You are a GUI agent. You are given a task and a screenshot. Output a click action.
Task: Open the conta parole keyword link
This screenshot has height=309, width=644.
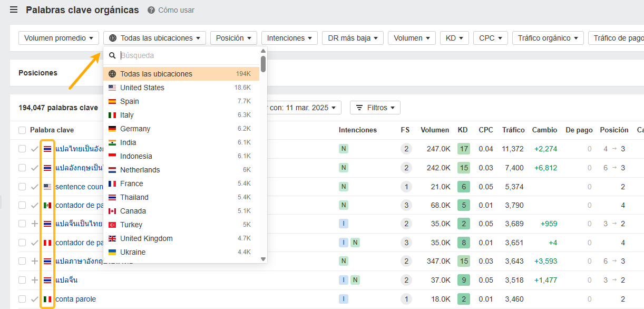75,299
